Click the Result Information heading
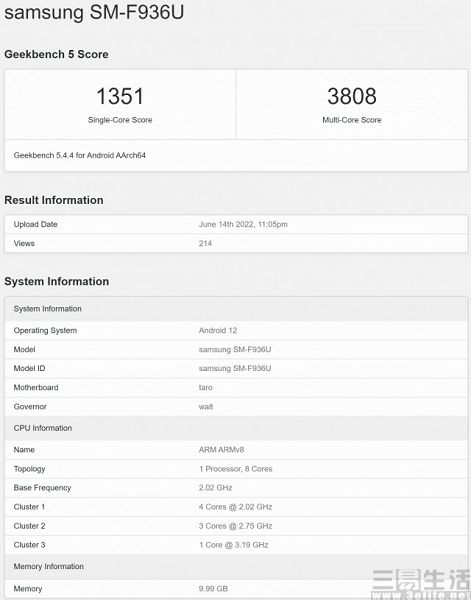This screenshot has height=600, width=471. click(54, 200)
